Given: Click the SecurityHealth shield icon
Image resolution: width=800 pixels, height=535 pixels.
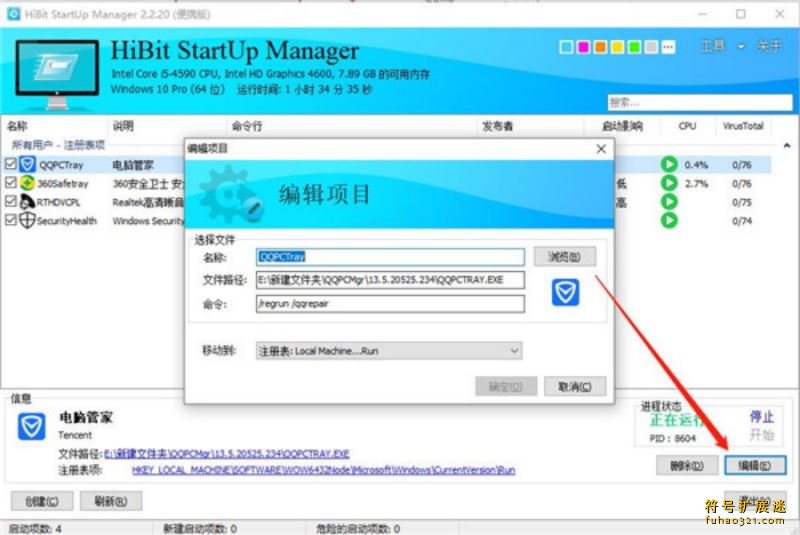Looking at the screenshot, I should (x=27, y=220).
